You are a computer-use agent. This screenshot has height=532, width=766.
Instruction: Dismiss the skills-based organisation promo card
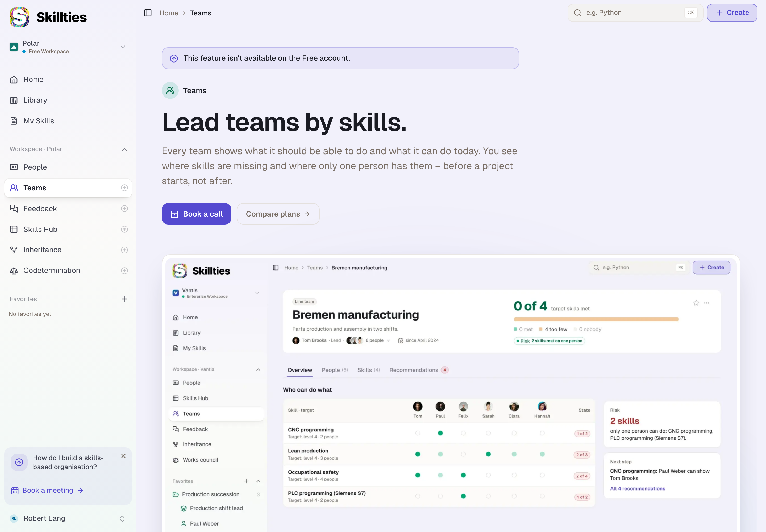(123, 456)
